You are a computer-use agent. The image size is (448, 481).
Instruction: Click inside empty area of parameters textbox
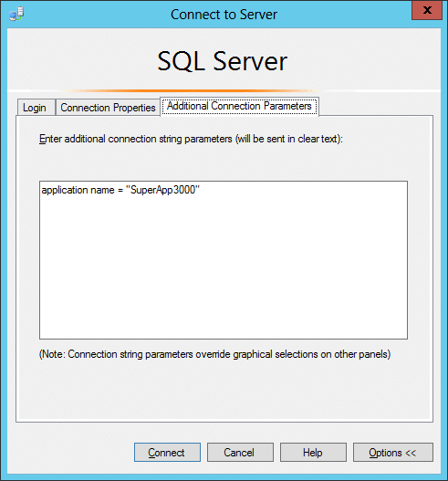224,267
